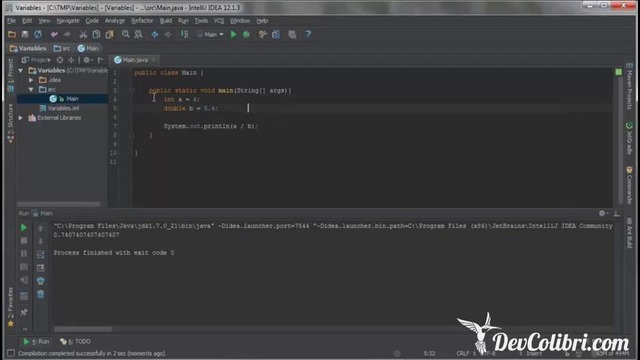Click the Find magnifier icon

click(125, 35)
